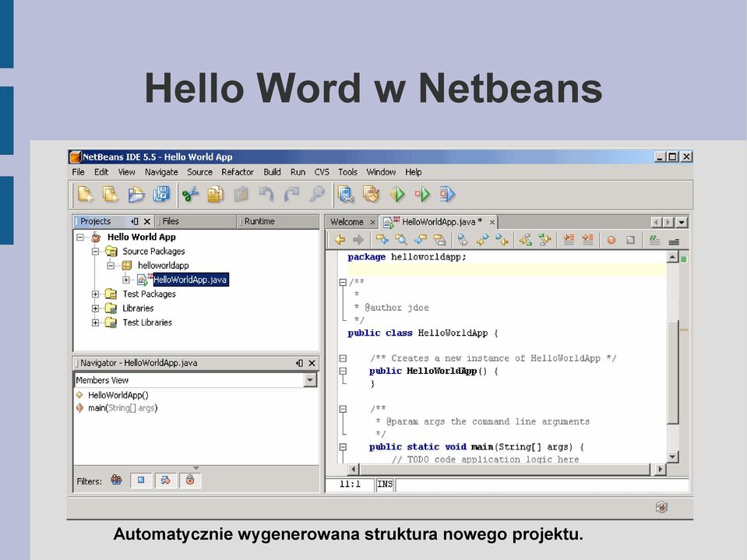This screenshot has height=560, width=747.
Task: Click the Attach Debugger blue arrow icon
Action: (x=447, y=194)
